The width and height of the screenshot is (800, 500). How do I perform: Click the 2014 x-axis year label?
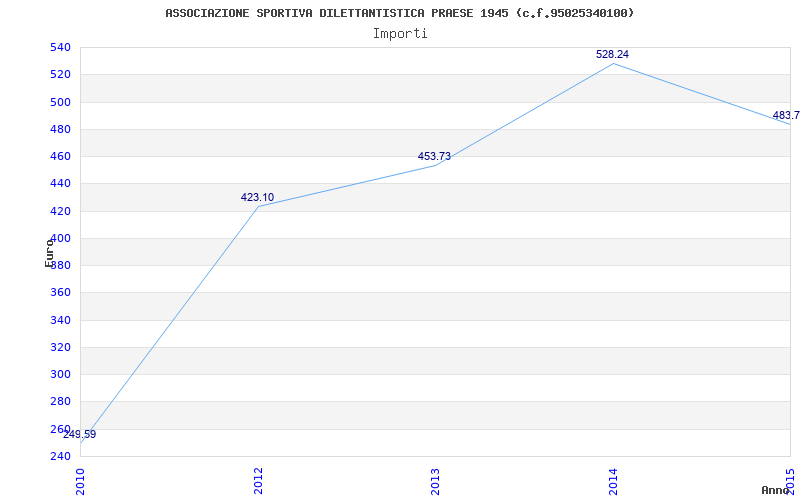pyautogui.click(x=613, y=480)
